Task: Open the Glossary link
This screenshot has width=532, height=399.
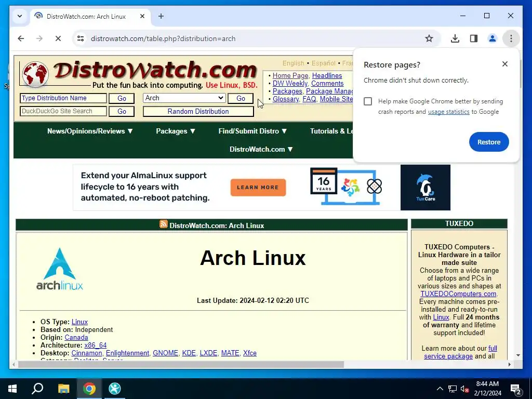Action: 286,99
